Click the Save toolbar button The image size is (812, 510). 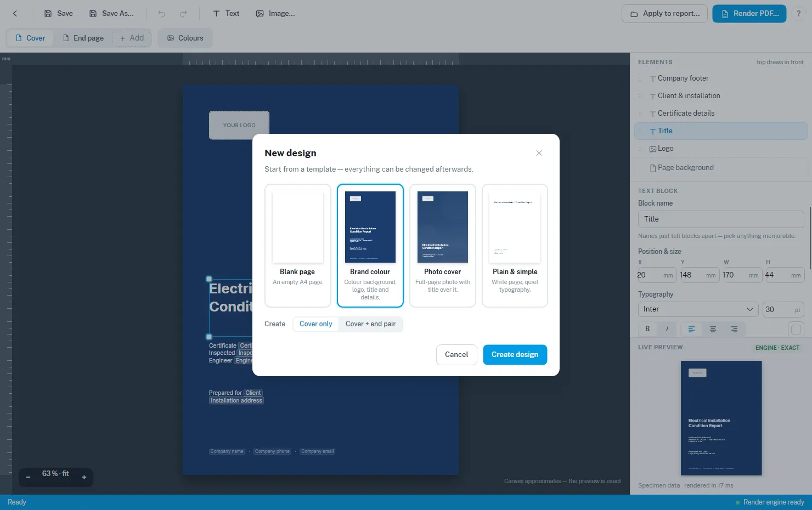click(58, 14)
